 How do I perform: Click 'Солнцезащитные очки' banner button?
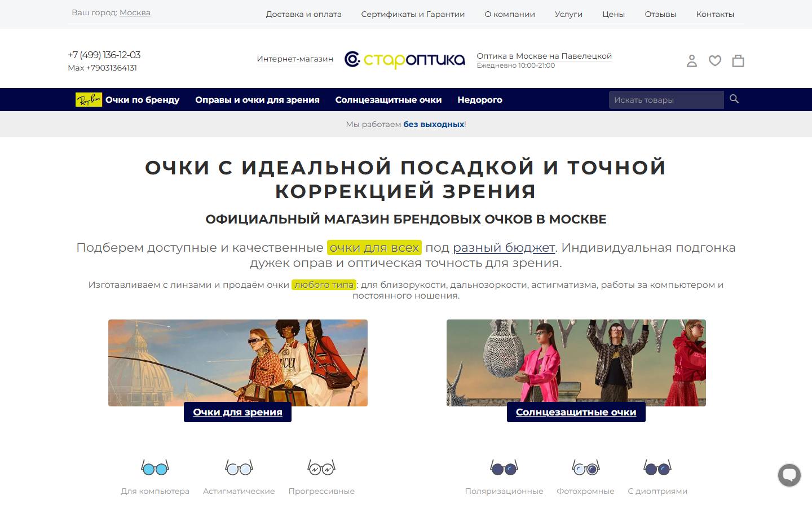(x=576, y=412)
